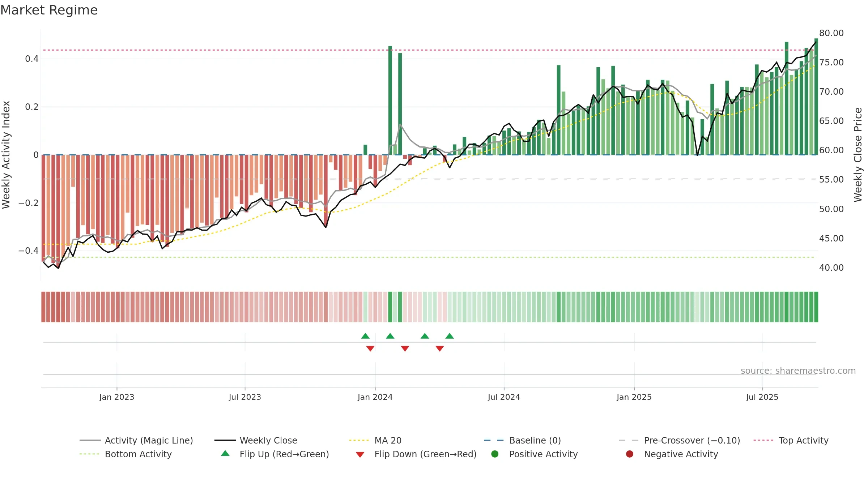Toggle the Baseline (0) legend entry
Image resolution: width=868 pixels, height=488 pixels.
[522, 440]
